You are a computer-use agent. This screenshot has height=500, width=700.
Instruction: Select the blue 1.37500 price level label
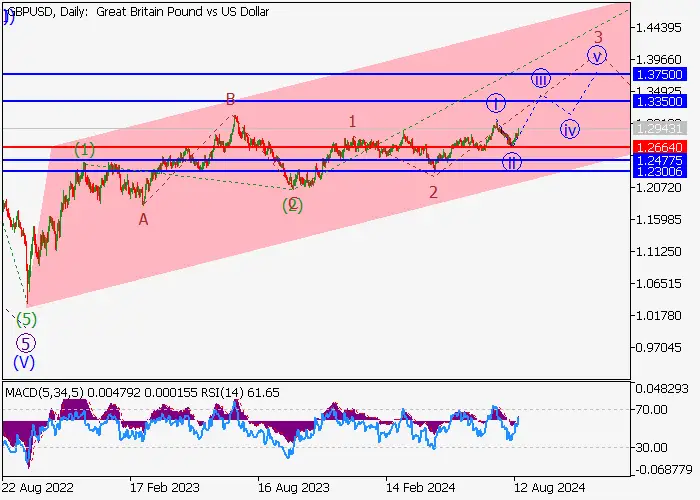[659, 75]
